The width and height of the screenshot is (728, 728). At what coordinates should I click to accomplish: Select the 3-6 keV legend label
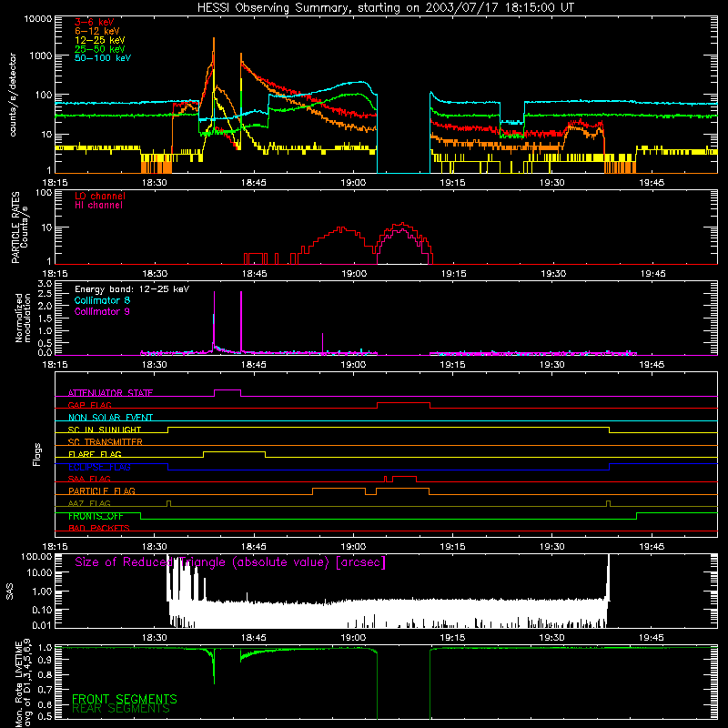[x=95, y=22]
